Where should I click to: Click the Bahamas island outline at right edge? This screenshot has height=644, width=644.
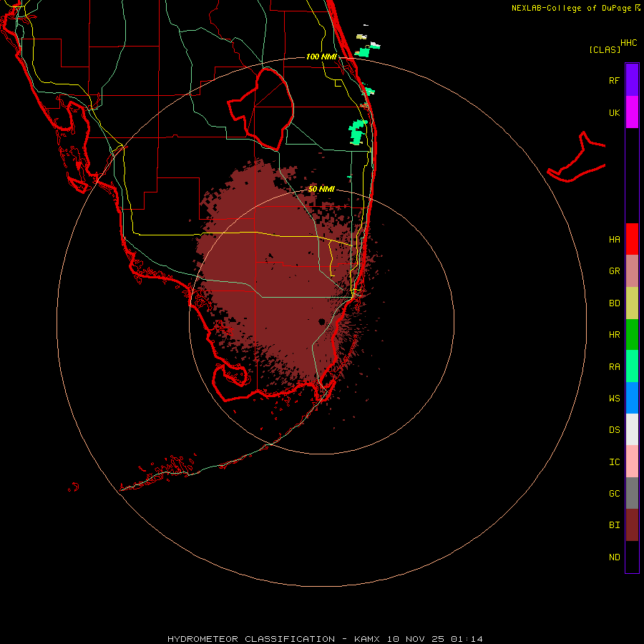[x=577, y=158]
